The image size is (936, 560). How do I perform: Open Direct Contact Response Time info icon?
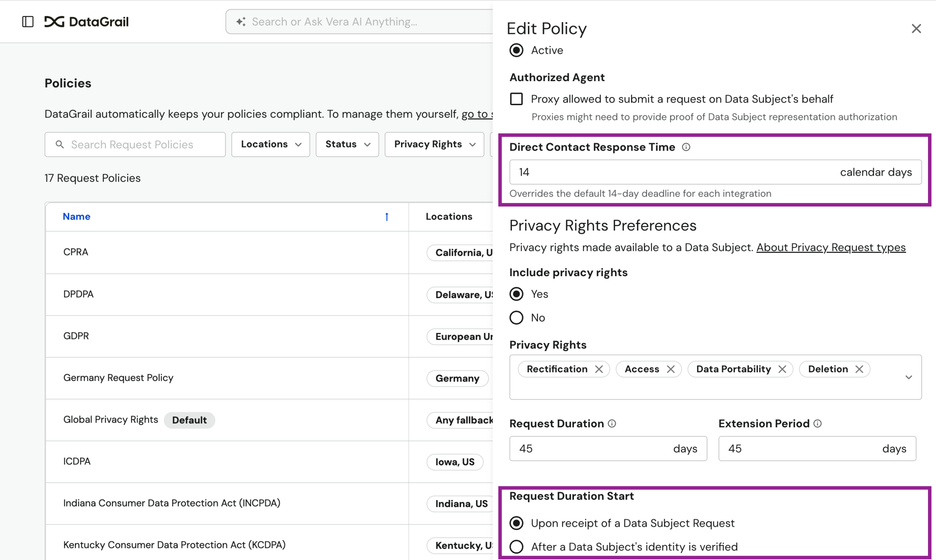pyautogui.click(x=686, y=147)
